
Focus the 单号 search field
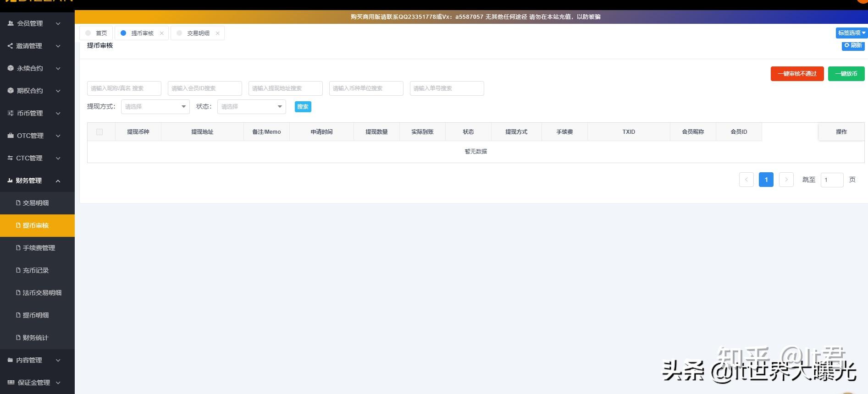447,88
